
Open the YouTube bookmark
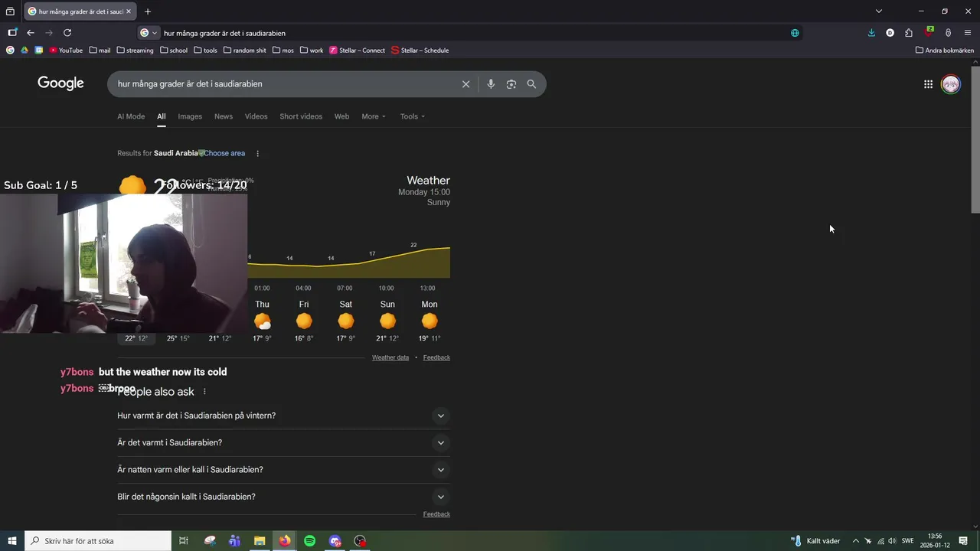pos(66,51)
